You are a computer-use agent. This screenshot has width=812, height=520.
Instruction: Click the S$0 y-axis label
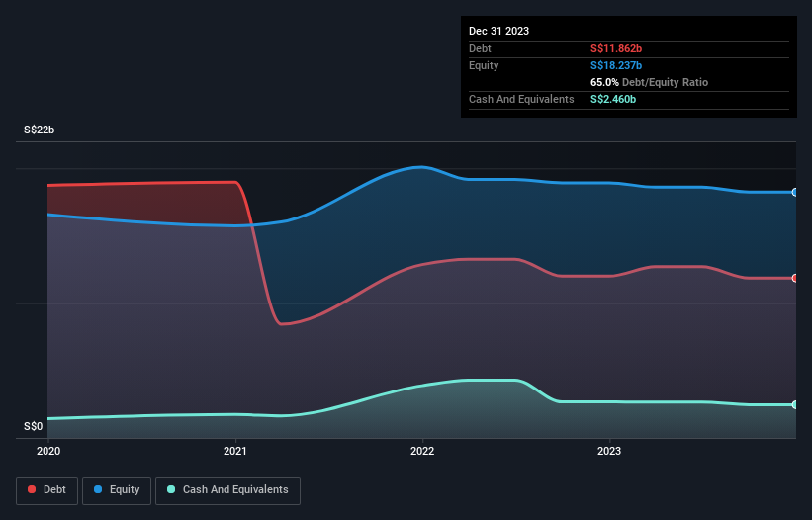tap(34, 426)
